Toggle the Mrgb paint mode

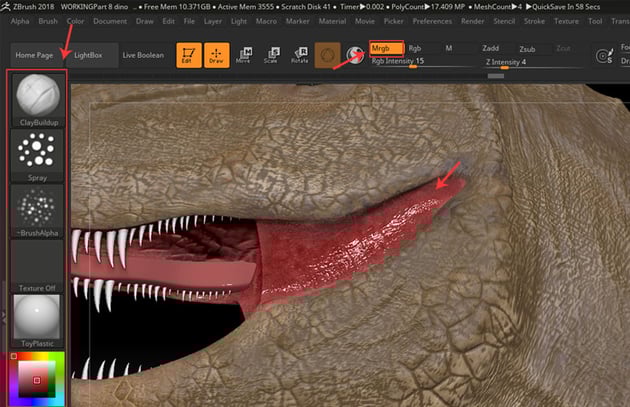pyautogui.click(x=386, y=47)
